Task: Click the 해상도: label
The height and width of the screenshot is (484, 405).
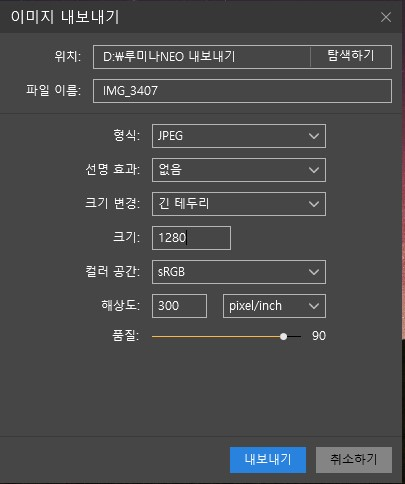Action: coord(120,305)
